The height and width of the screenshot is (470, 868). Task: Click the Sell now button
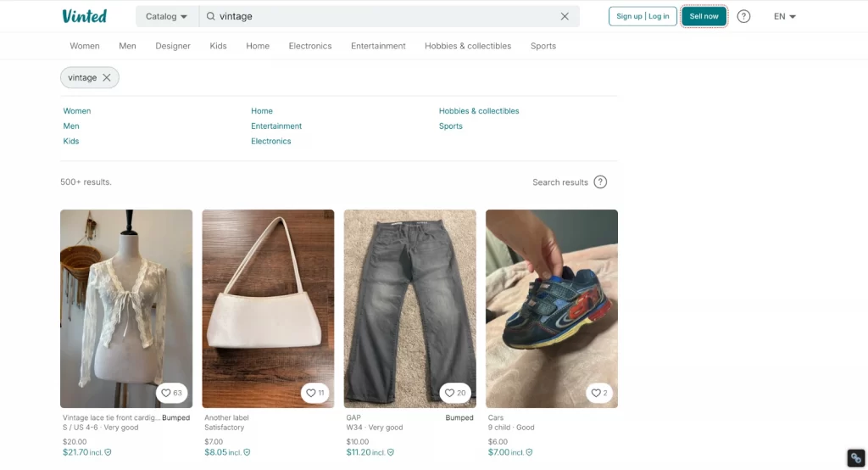pyautogui.click(x=704, y=16)
